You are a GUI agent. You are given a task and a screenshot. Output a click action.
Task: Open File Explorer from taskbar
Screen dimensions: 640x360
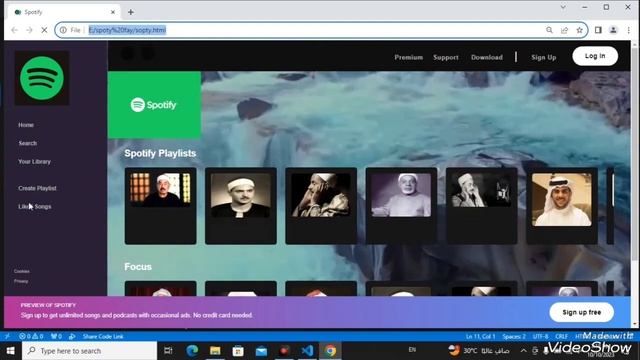215,351
